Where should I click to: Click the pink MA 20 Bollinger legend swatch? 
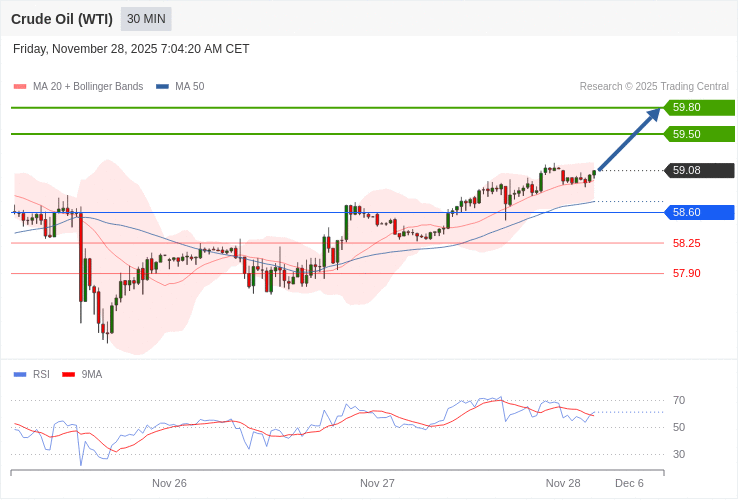[x=20, y=87]
